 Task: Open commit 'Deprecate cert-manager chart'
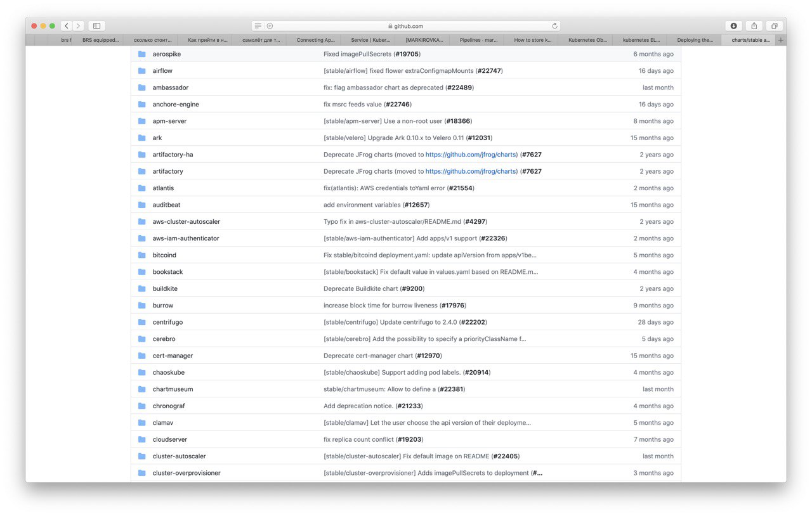coord(368,356)
